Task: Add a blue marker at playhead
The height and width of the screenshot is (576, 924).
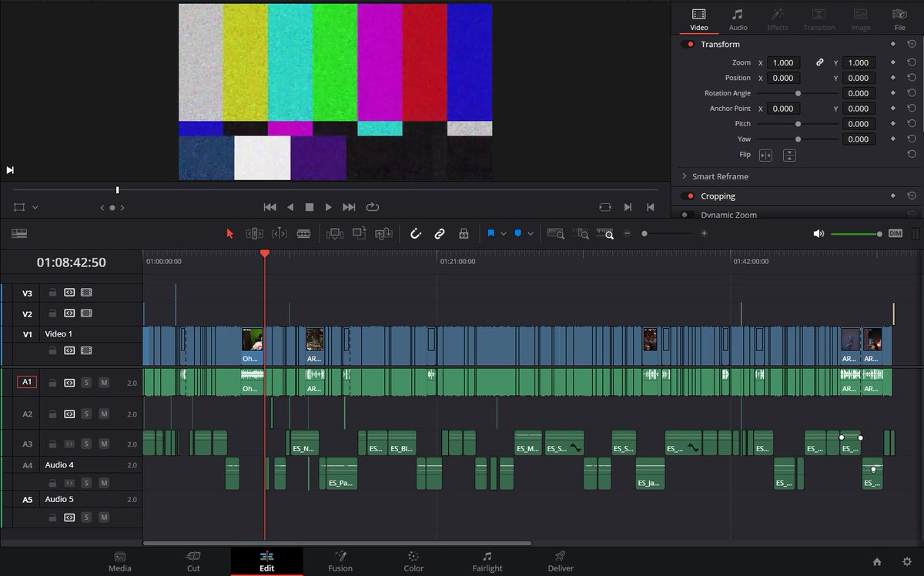Action: 518,233
